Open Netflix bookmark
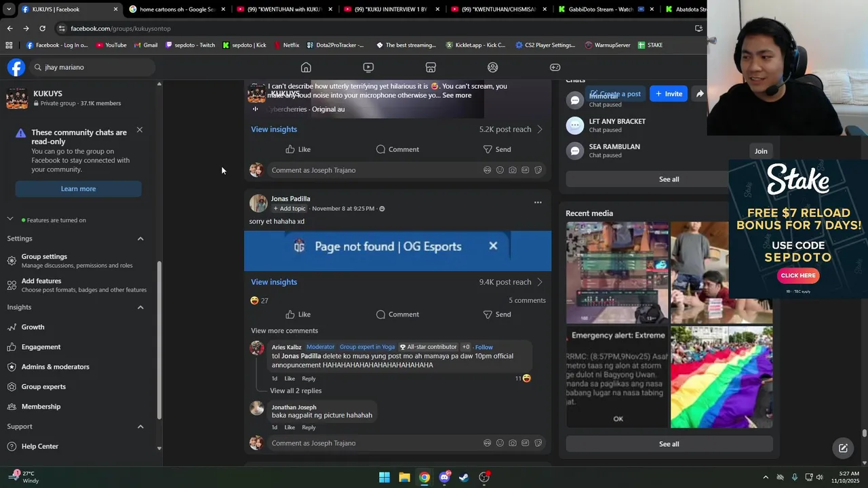 [286, 45]
